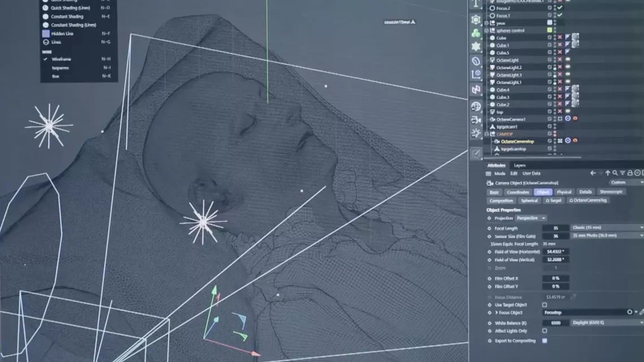Click the target tag on OctaneCamera1
Viewport: 644px width, 362px height.
pyautogui.click(x=568, y=119)
